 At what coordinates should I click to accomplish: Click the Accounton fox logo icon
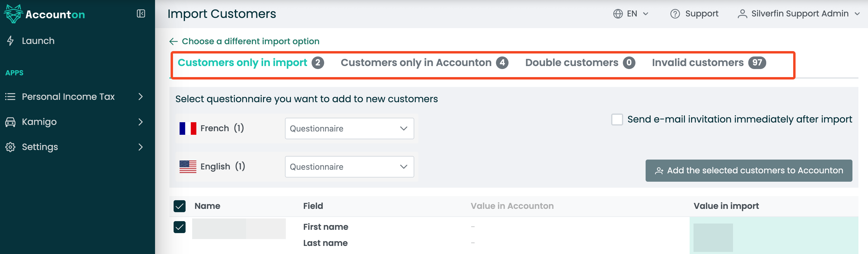[x=13, y=14]
